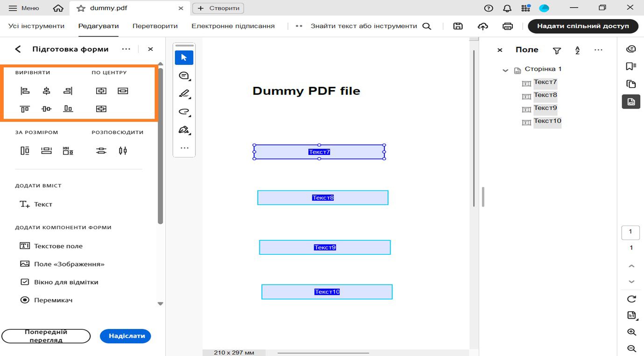
Task: Open the fountain pen signature tool
Action: (x=184, y=130)
